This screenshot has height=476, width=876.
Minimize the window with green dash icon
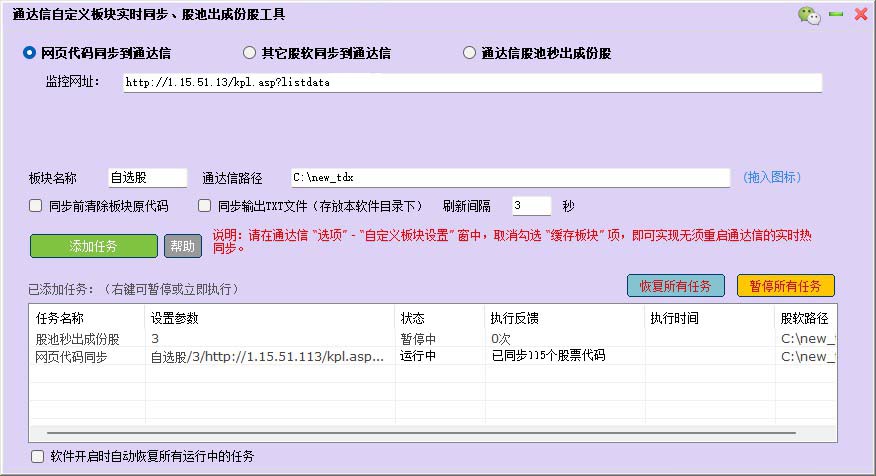pos(835,14)
